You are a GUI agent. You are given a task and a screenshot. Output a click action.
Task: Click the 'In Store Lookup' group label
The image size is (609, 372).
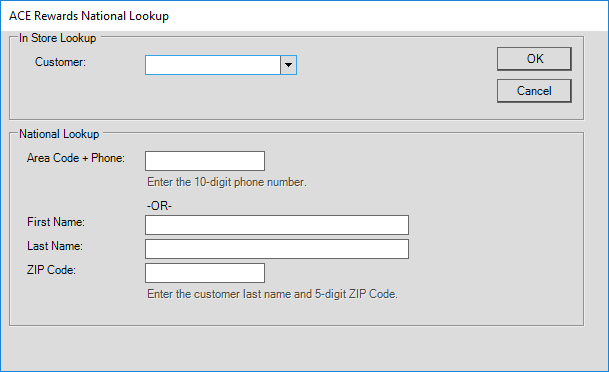[x=57, y=38]
